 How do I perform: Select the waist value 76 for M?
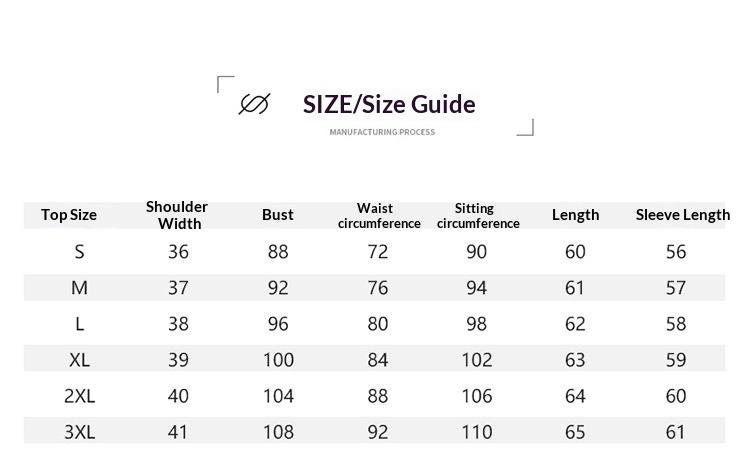(x=378, y=288)
